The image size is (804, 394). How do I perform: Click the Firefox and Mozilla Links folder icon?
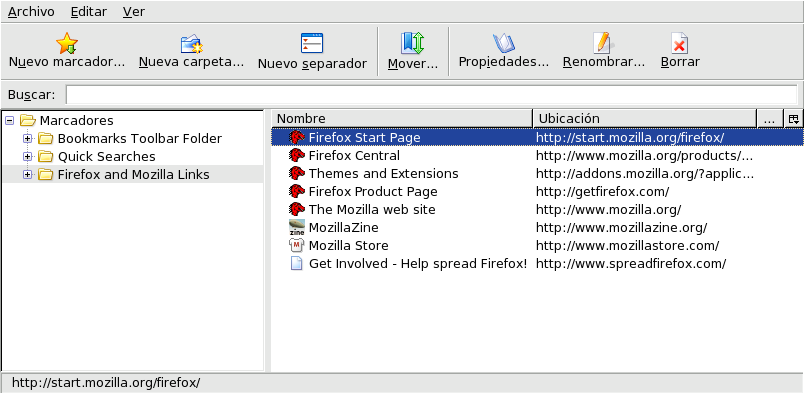(x=46, y=174)
